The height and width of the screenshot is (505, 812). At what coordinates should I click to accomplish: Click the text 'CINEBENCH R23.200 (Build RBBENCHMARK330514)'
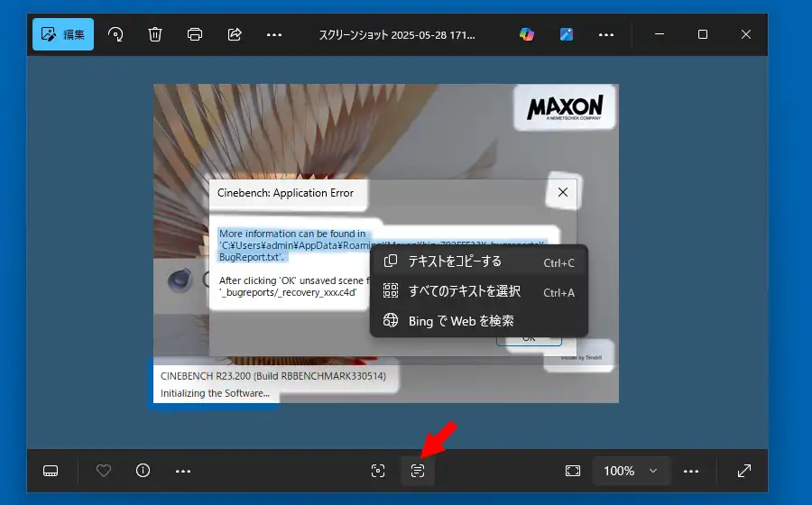pyautogui.click(x=272, y=376)
